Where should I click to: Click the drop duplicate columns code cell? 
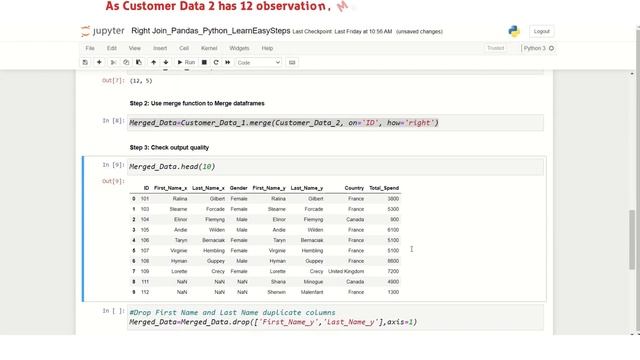[x=335, y=318]
